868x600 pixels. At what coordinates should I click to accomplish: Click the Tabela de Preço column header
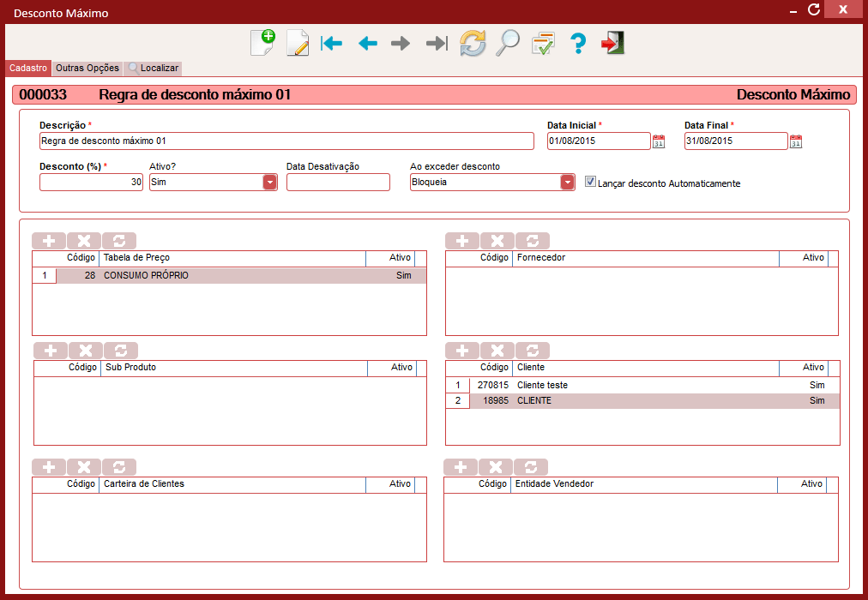coord(232,258)
